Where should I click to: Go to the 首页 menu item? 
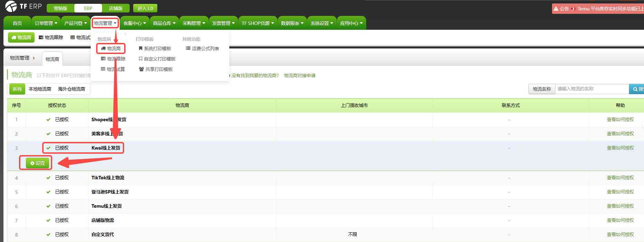click(17, 23)
